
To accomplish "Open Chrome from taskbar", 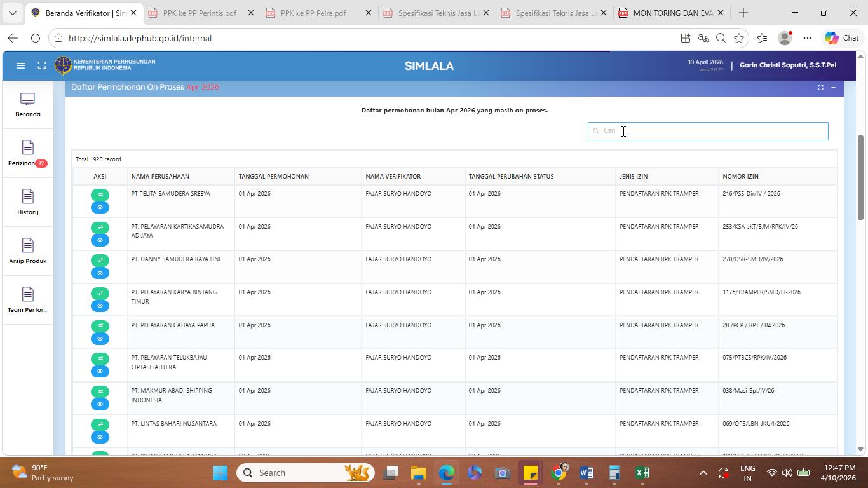I will 559,473.
